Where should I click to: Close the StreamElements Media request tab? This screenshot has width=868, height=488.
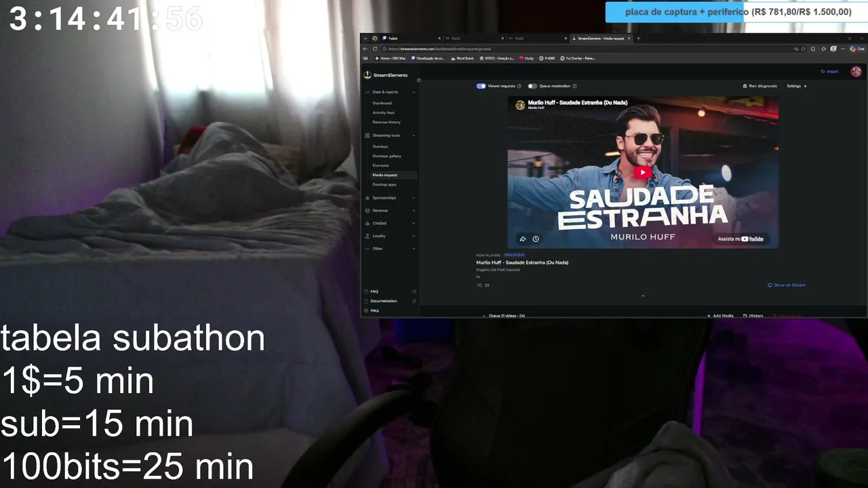pyautogui.click(x=629, y=39)
